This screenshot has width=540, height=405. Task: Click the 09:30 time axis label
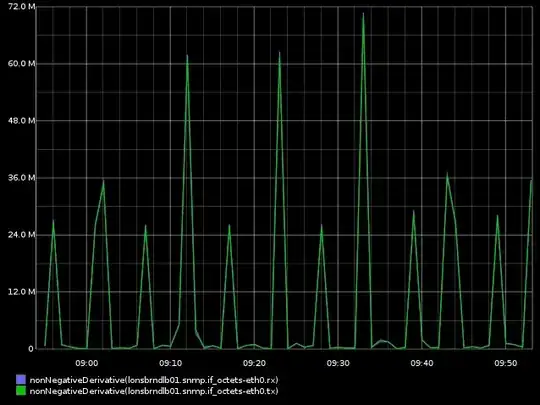coord(338,363)
